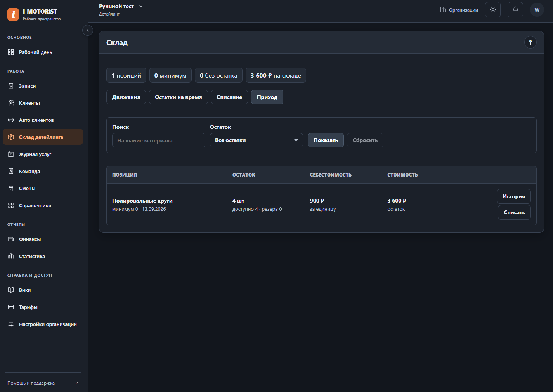Image resolution: width=553 pixels, height=392 pixels.
Task: Open История for Полировальные круги
Action: (x=514, y=196)
